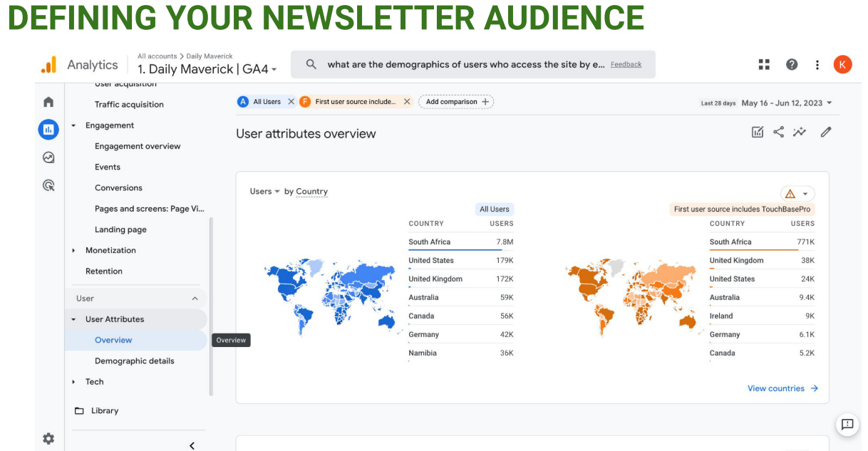The width and height of the screenshot is (868, 451).
Task: Collapse the navigation panel with the chevron
Action: coord(192,445)
